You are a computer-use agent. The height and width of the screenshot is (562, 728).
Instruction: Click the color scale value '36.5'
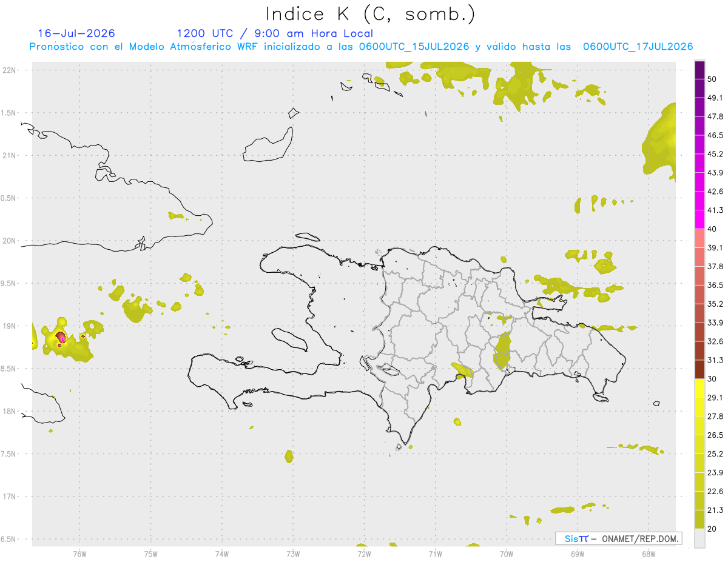pyautogui.click(x=715, y=285)
